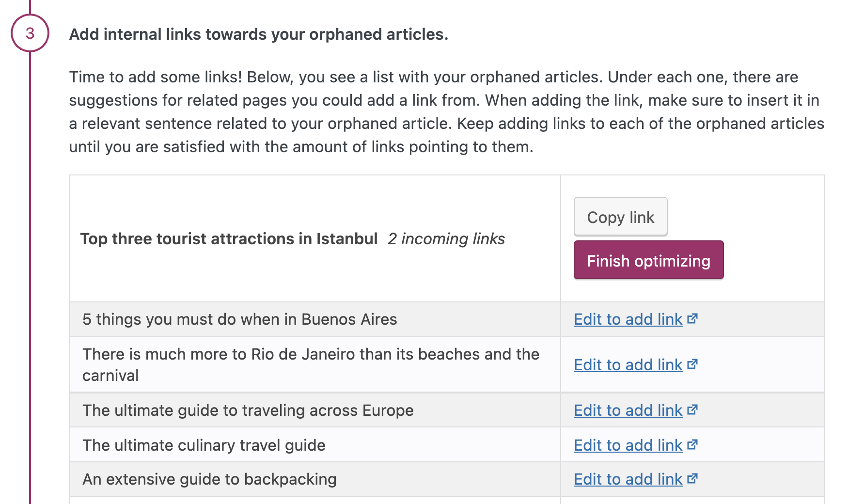848x504 pixels.
Task: Click external-link icon in Buenos Aires row
Action: click(x=692, y=319)
